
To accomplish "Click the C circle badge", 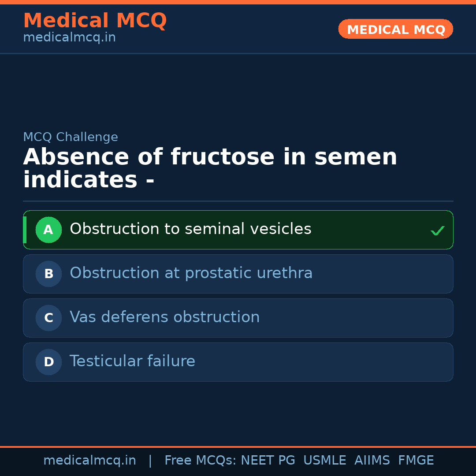I will [x=48, y=318].
